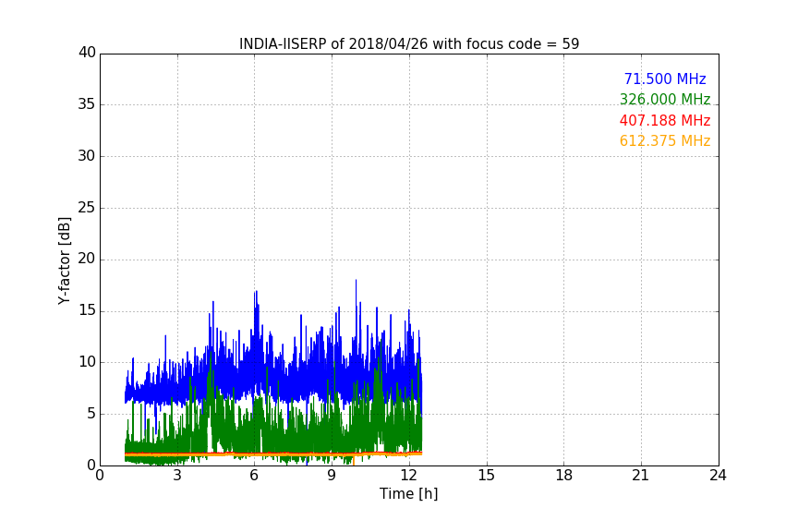Click the x-axis tick label 21
Viewport: 798px width, 532px height.
(641, 476)
